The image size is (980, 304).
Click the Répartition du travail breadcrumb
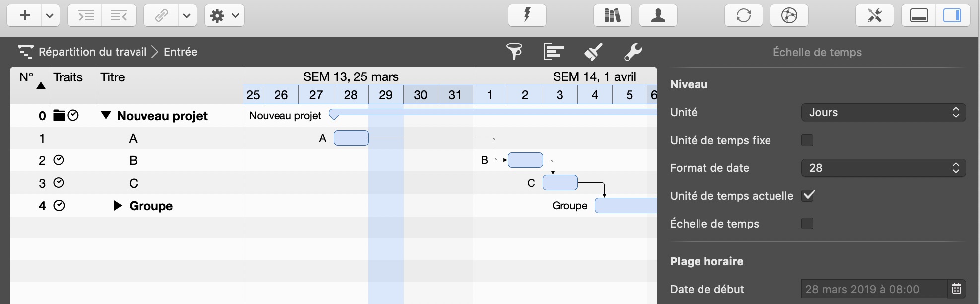92,52
